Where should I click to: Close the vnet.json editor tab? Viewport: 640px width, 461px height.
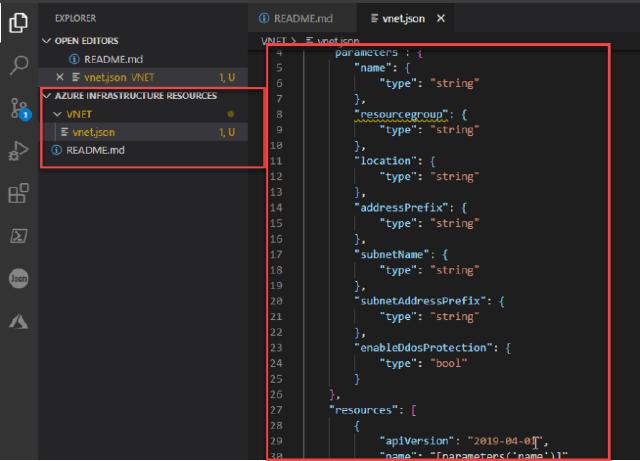pos(441,19)
